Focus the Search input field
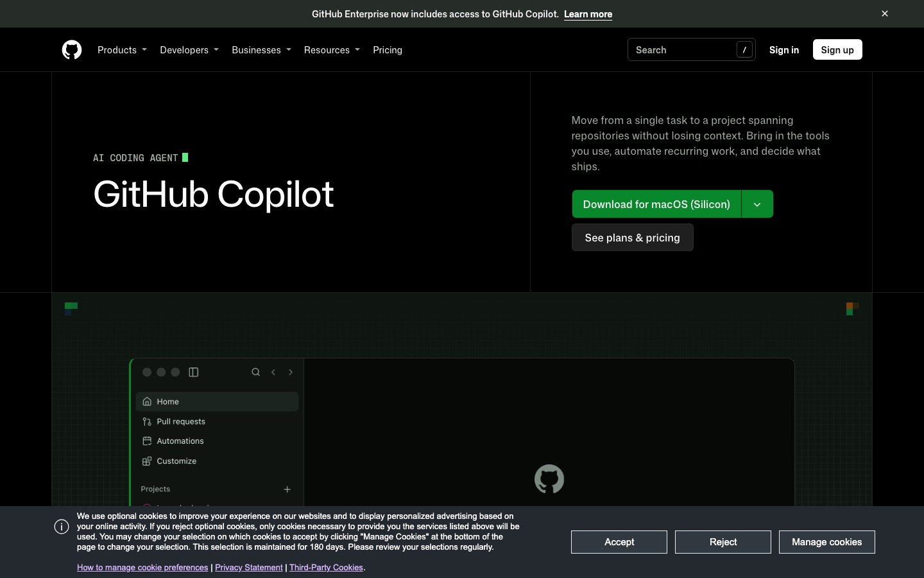Viewport: 924px width, 578px height. coord(692,49)
